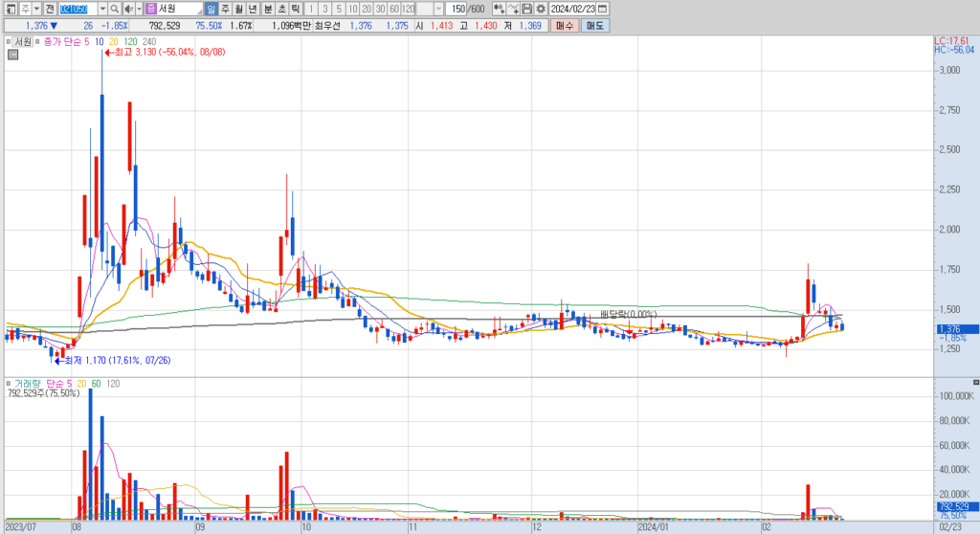Click the add line overlay icon
980x534 pixels.
coord(513,9)
